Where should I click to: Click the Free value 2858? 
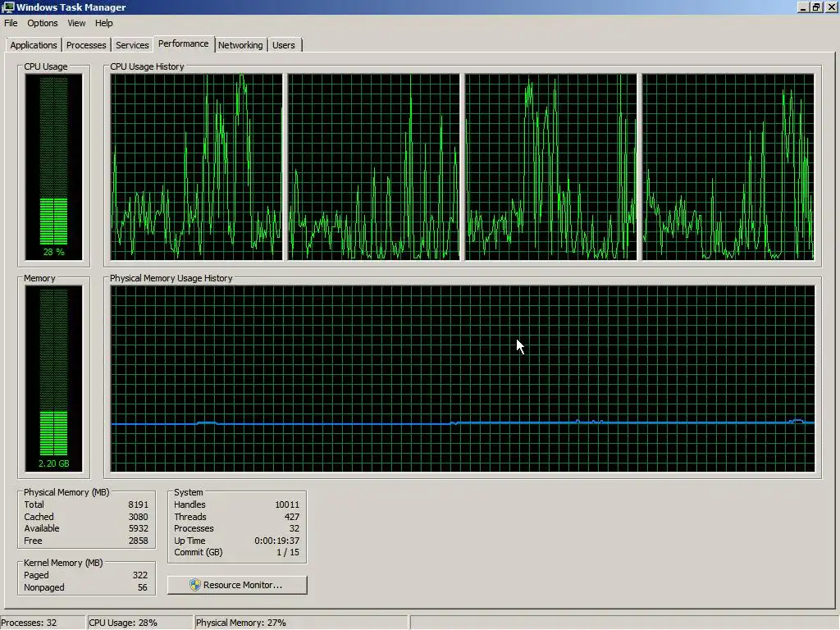pos(138,541)
